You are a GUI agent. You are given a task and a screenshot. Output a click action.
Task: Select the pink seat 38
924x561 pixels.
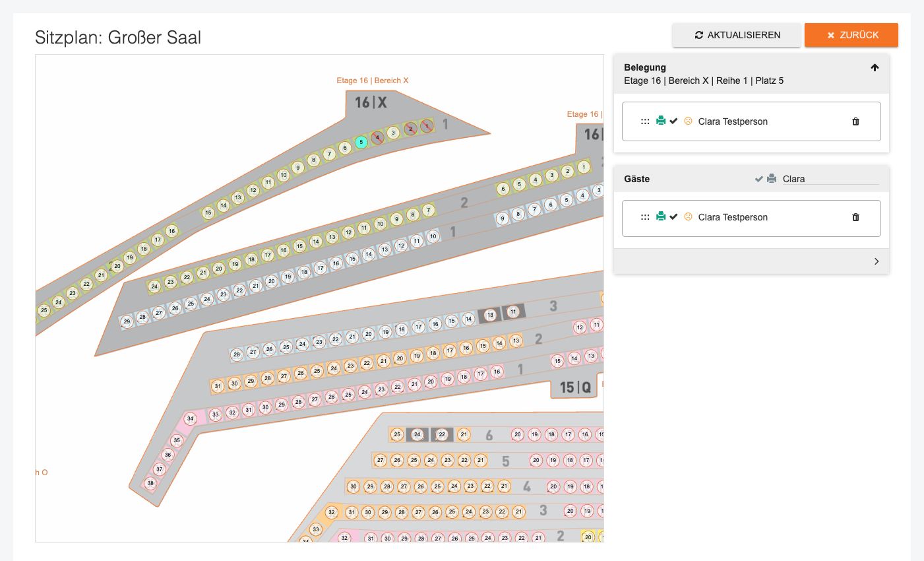coord(150,483)
